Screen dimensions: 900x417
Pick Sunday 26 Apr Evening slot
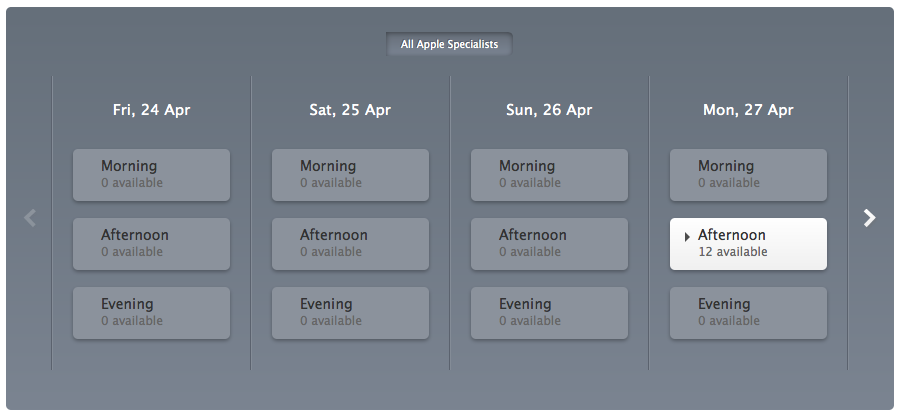point(549,313)
